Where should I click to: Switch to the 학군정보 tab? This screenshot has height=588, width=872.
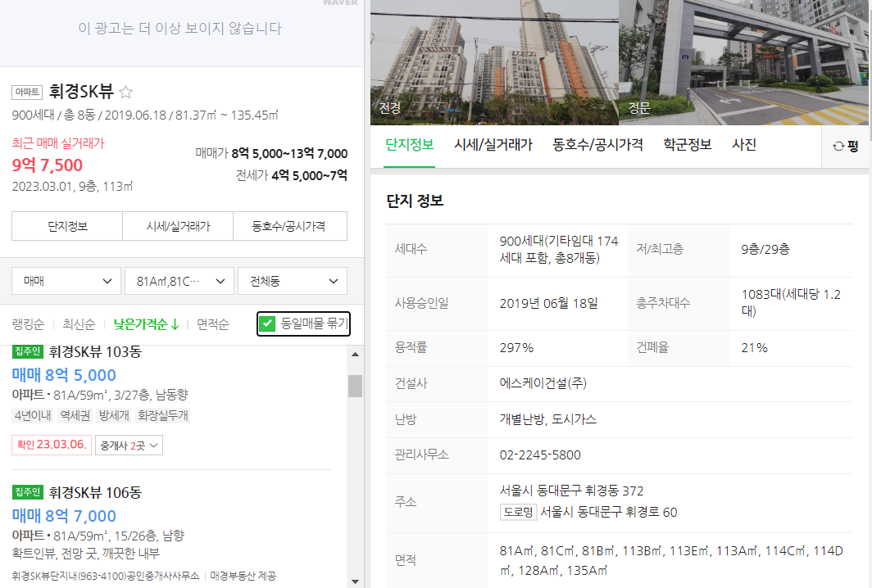click(688, 145)
